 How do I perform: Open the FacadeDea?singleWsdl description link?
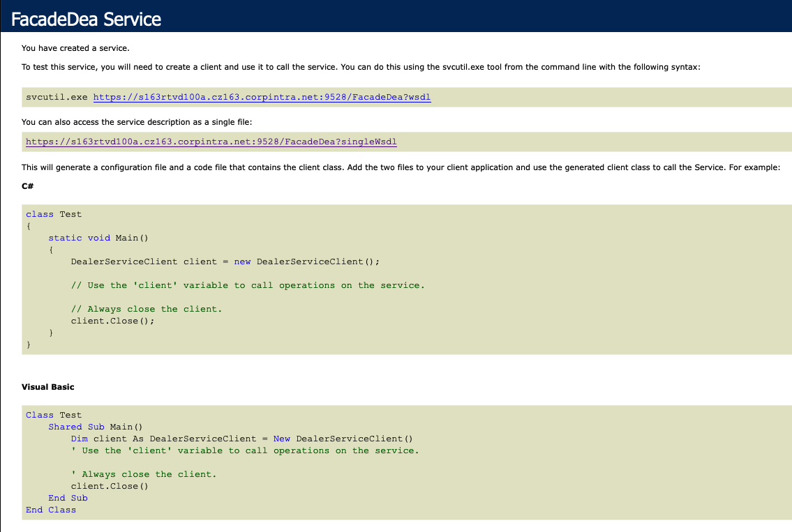211,142
